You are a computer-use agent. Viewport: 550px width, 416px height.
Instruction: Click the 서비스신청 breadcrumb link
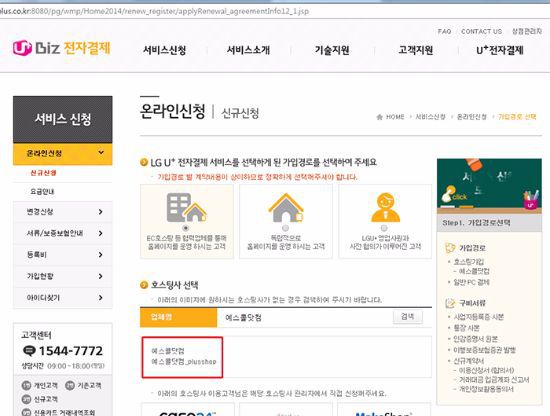pyautogui.click(x=430, y=117)
